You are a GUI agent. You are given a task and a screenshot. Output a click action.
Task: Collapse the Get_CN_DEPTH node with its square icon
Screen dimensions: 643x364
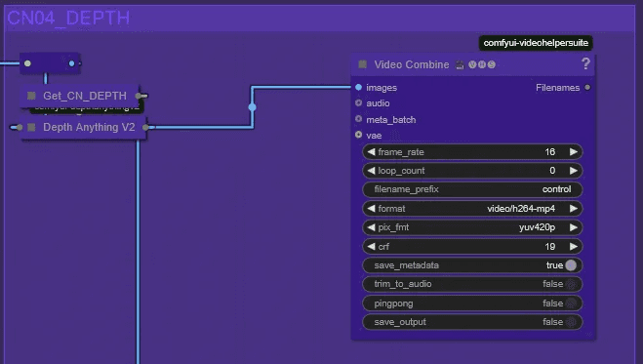[x=31, y=96]
